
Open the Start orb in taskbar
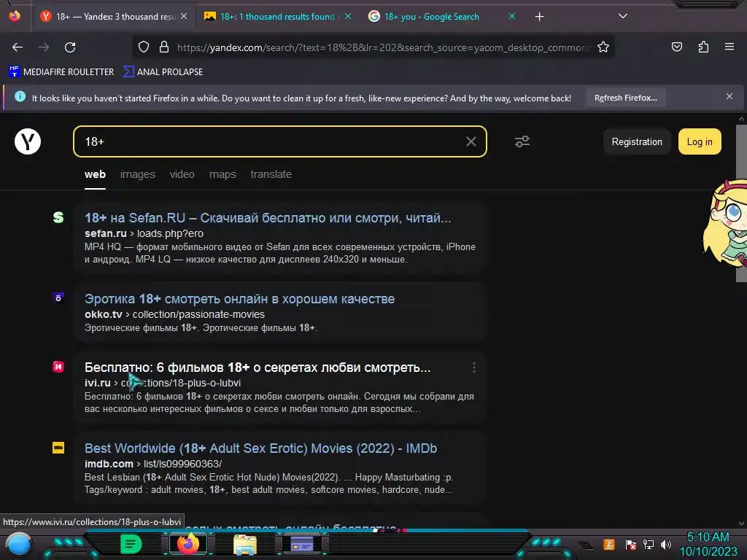click(19, 544)
